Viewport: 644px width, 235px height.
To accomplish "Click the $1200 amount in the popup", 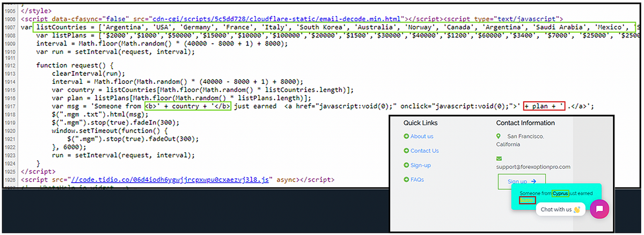I will (528, 200).
